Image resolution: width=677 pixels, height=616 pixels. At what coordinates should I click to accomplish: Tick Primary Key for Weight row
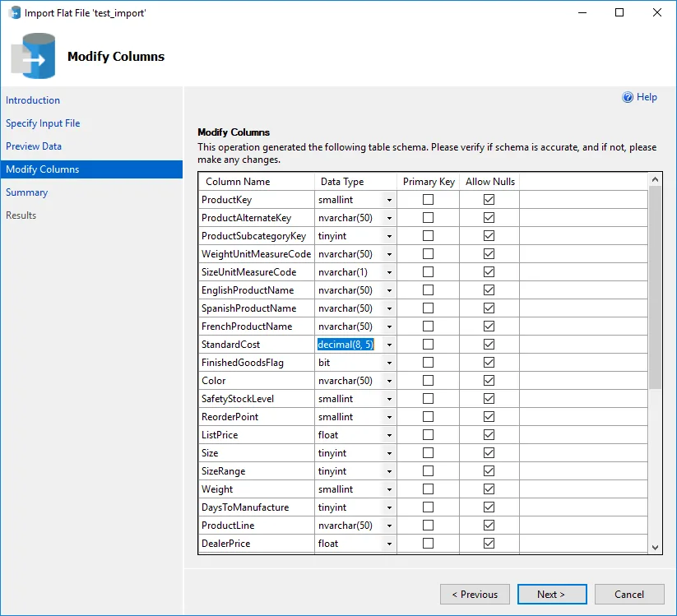click(428, 489)
